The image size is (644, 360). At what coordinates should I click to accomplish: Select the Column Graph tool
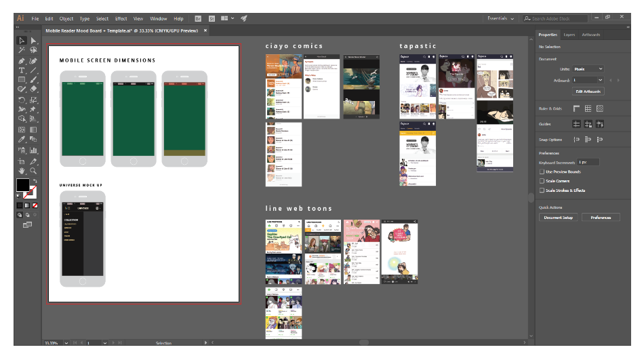pos(33,151)
